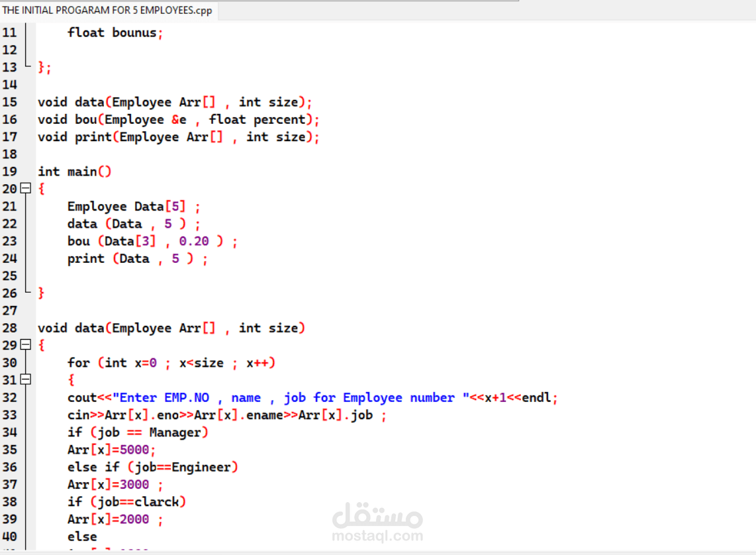Viewport: 756px width, 555px height.
Task: Click the 'print (Data , 5 ) ;' call
Action: (138, 258)
